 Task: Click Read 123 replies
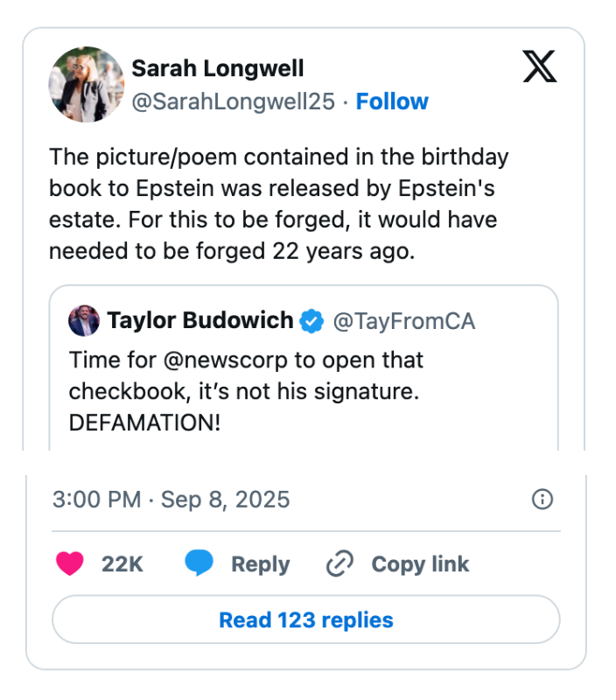click(305, 619)
